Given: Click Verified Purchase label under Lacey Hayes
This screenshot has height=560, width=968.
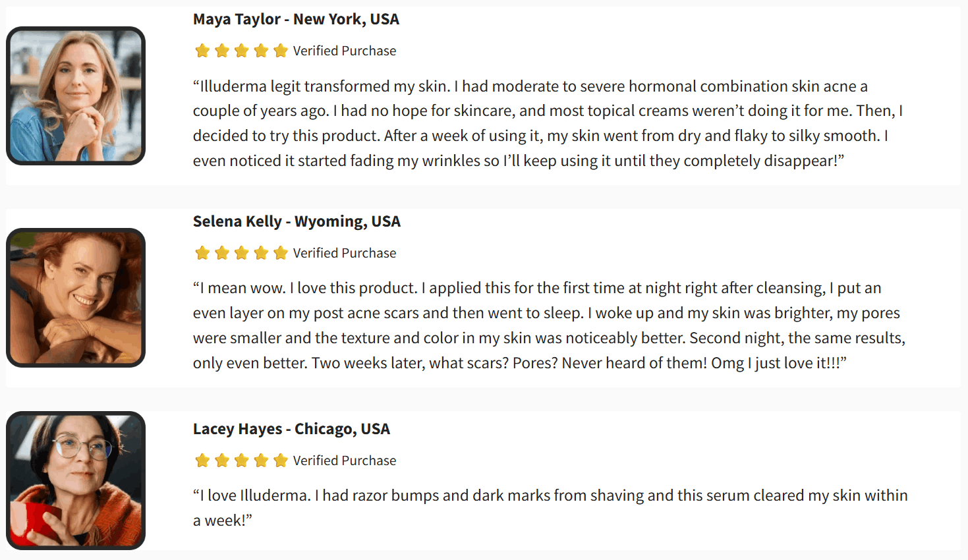Looking at the screenshot, I should click(345, 461).
